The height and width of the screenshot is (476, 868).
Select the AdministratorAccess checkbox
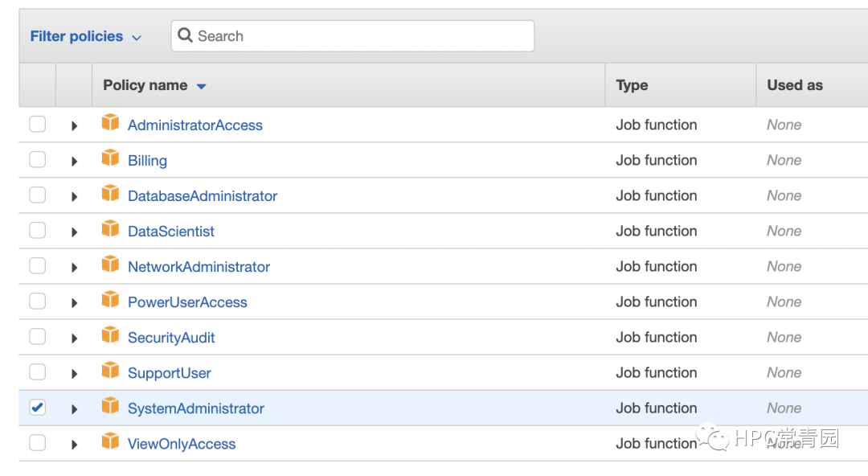pos(38,124)
